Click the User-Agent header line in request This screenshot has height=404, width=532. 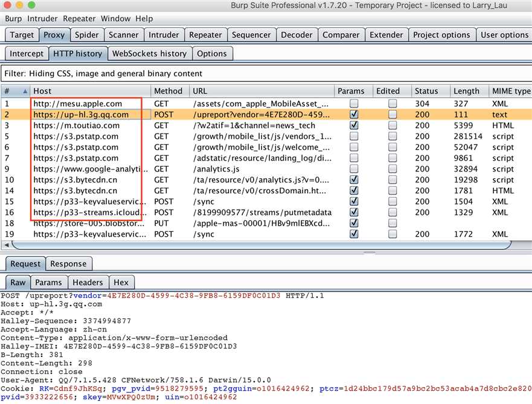[x=136, y=380]
